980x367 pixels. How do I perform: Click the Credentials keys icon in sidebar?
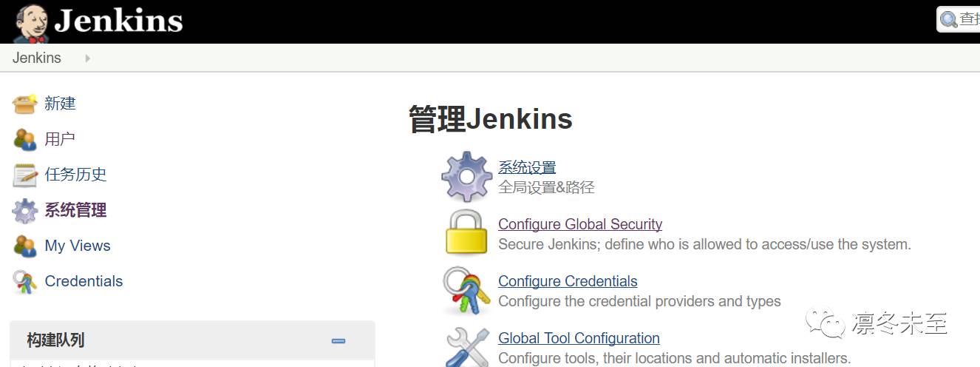(24, 282)
